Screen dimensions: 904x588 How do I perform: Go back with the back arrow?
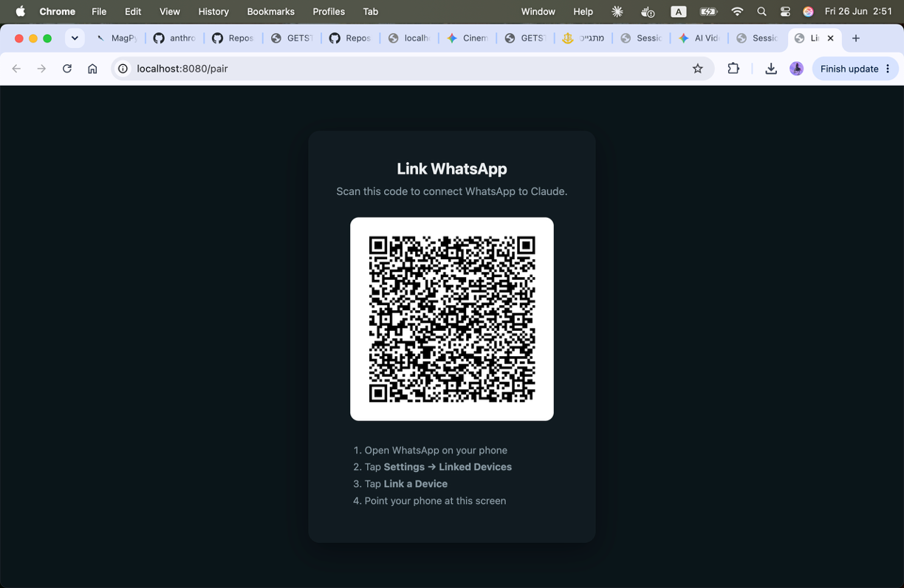tap(16, 69)
